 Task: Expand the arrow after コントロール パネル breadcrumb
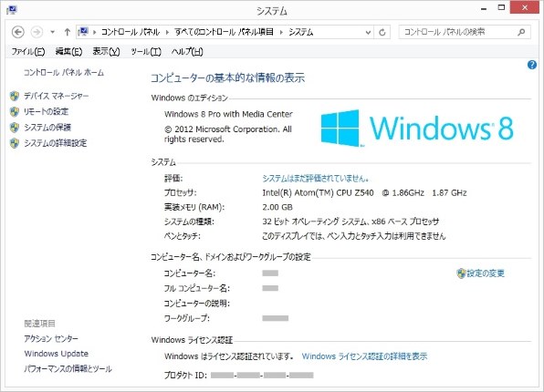167,32
